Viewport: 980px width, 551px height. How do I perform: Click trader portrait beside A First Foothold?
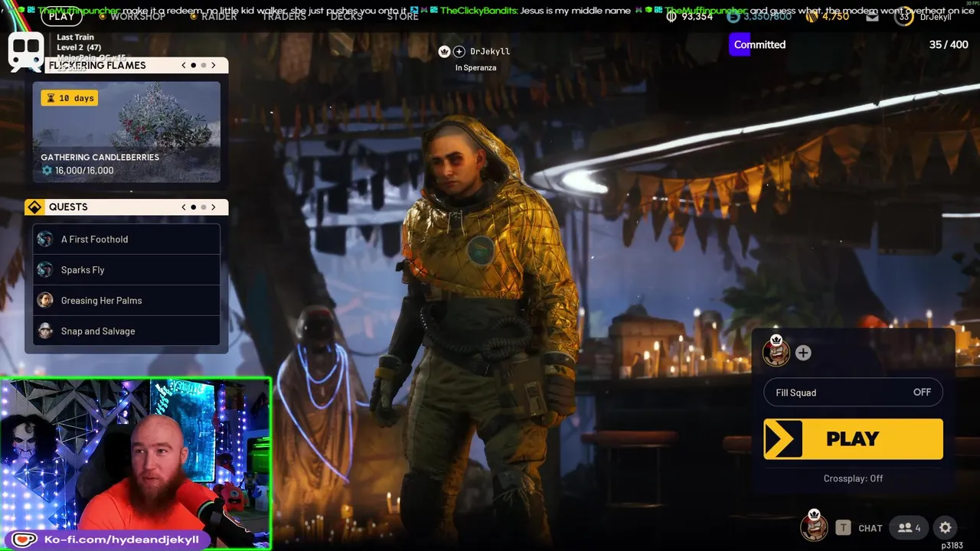pos(45,239)
